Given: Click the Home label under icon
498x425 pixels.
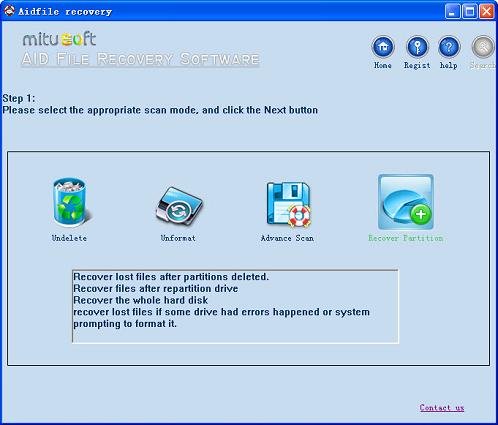Looking at the screenshot, I should [x=383, y=65].
